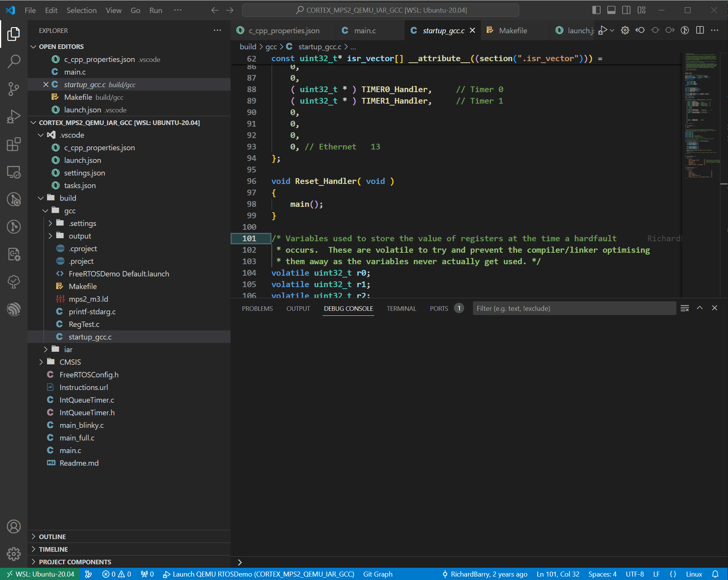Open Source Control view in activity bar
728x580 pixels.
(x=14, y=89)
